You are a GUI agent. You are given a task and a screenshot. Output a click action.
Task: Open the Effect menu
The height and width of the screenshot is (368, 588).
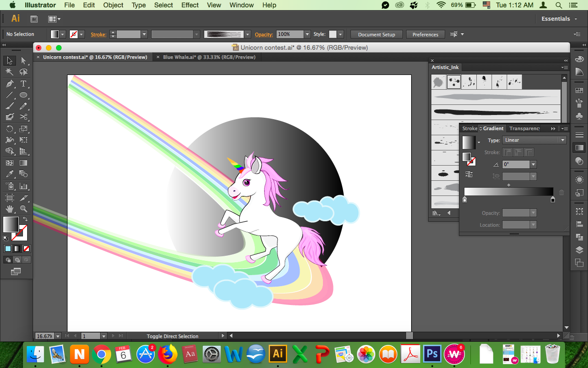190,5
